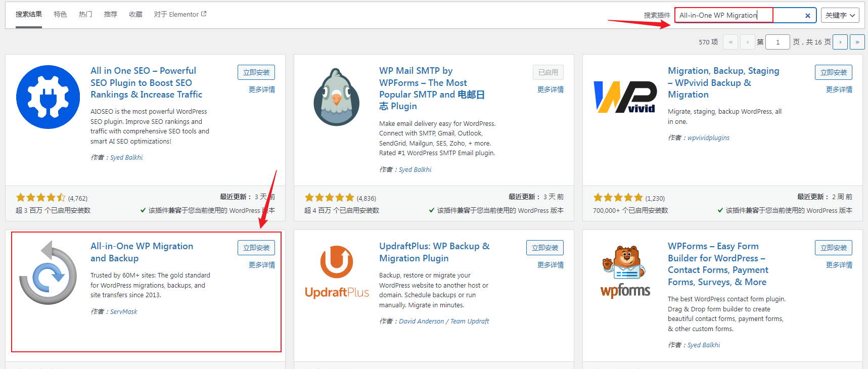
Task: View 更多详情 for WPvivid Backup plugin
Action: point(839,89)
